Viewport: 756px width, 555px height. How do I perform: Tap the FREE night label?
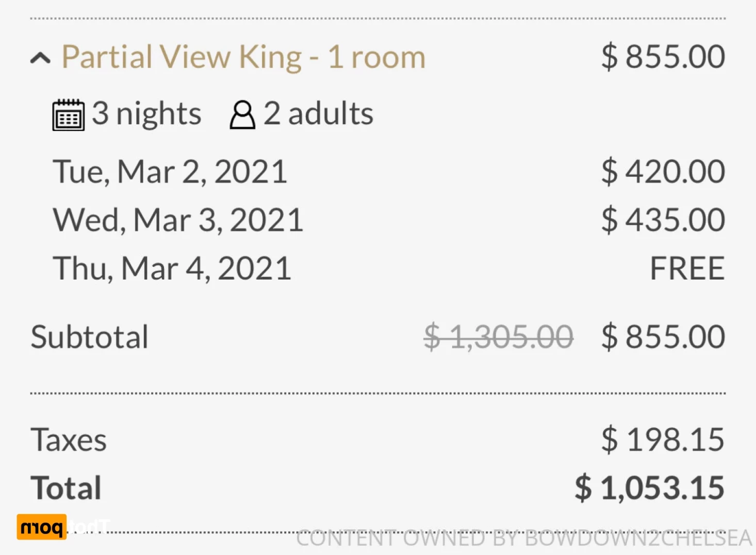click(x=687, y=268)
